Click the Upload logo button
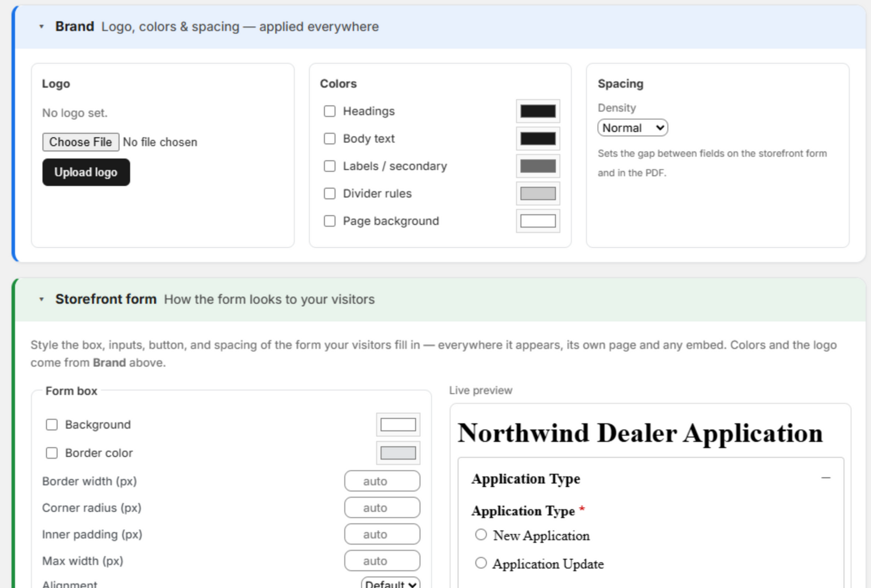 point(86,172)
